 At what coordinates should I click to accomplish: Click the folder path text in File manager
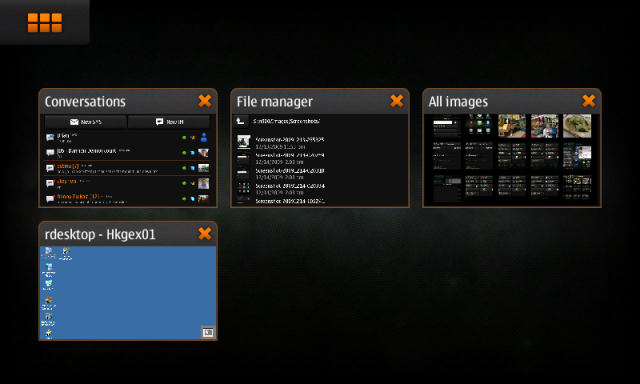287,121
